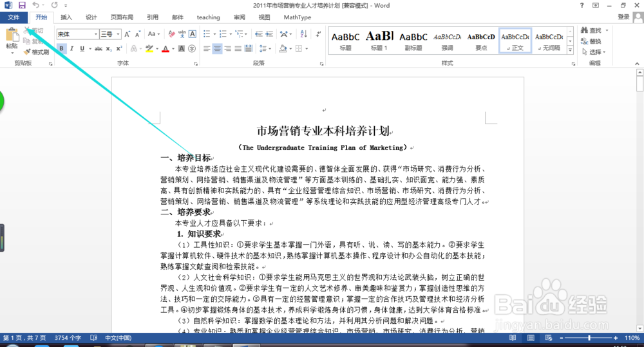Open the font size (三号) dropdown
This screenshot has height=347, width=644.
[x=118, y=34]
